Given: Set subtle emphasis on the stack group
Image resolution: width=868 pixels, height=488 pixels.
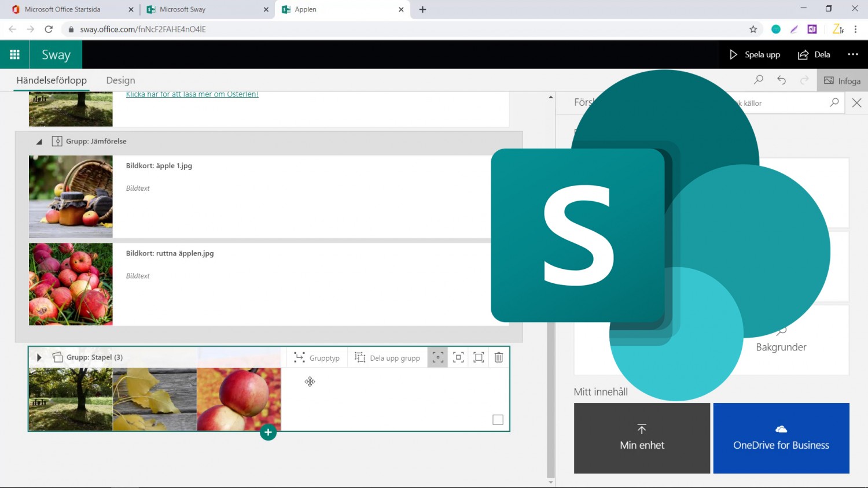Looking at the screenshot, I should tap(438, 357).
